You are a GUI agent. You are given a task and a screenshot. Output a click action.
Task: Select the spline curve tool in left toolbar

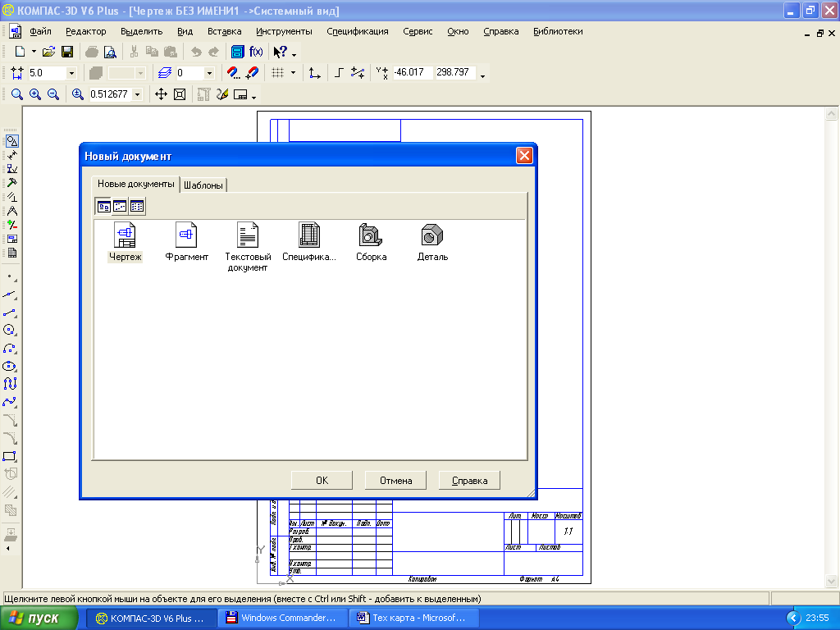11,402
